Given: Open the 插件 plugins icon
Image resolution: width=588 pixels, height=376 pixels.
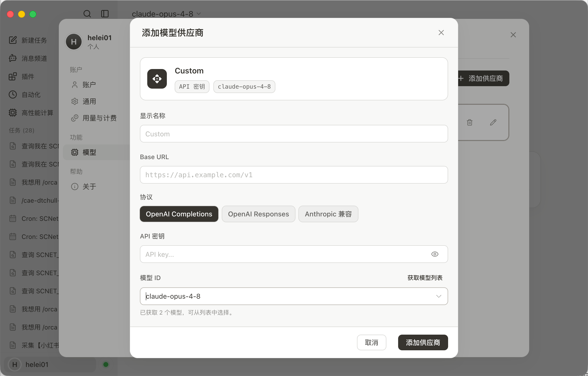Looking at the screenshot, I should [13, 76].
